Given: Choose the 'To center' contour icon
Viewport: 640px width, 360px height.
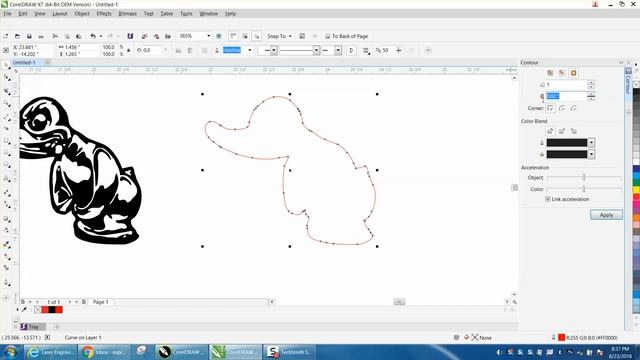Looking at the screenshot, I should tap(550, 73).
